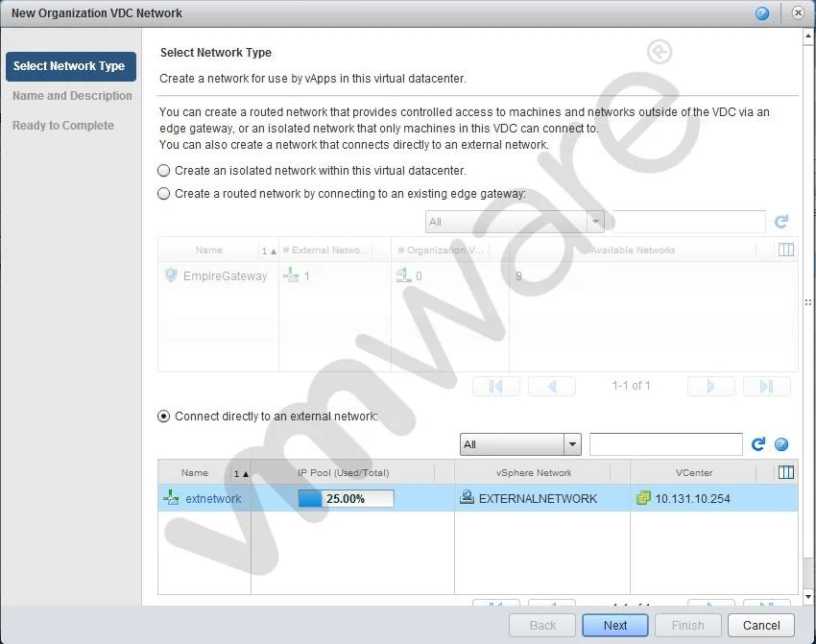
Task: Go to previous page of gateway list
Action: tap(552, 386)
